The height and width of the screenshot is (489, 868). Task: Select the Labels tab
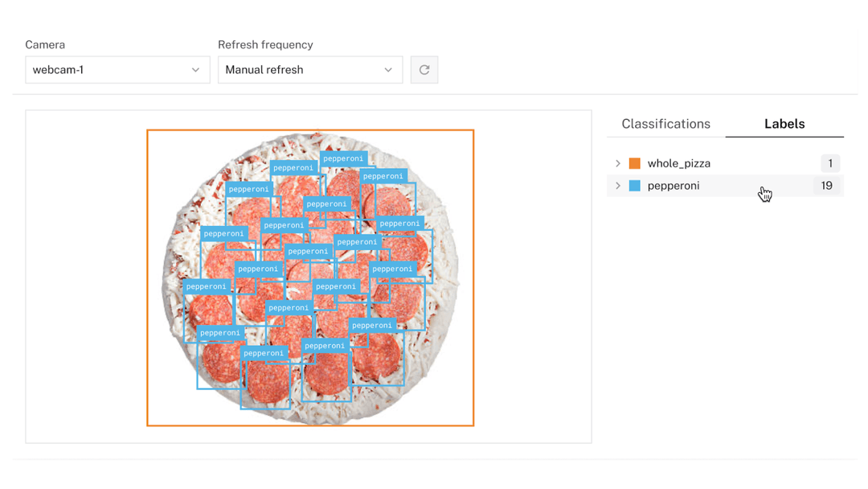point(784,124)
